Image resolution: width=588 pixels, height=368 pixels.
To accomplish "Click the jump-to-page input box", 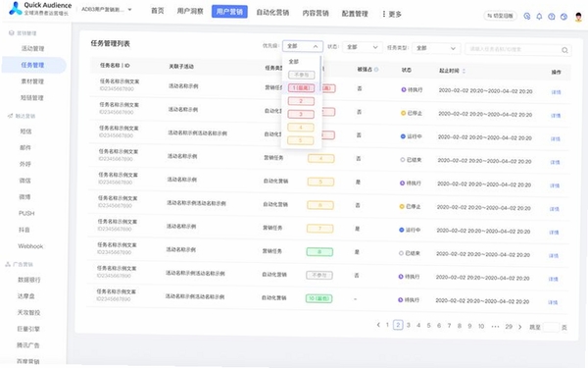I will (551, 327).
